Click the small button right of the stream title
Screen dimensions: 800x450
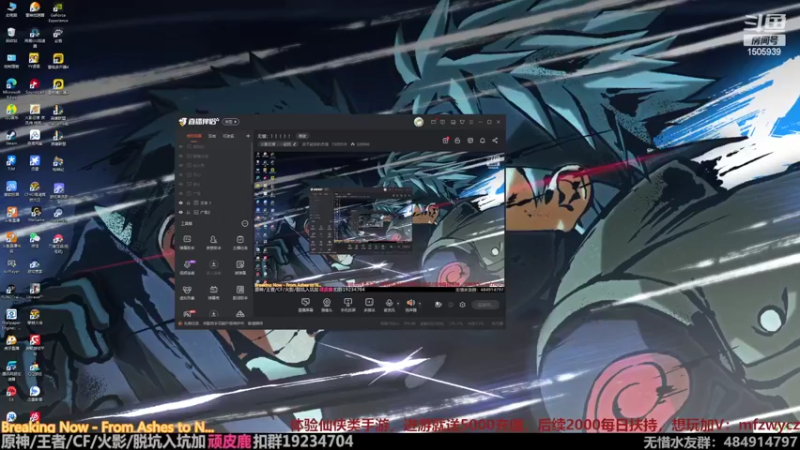click(x=303, y=136)
